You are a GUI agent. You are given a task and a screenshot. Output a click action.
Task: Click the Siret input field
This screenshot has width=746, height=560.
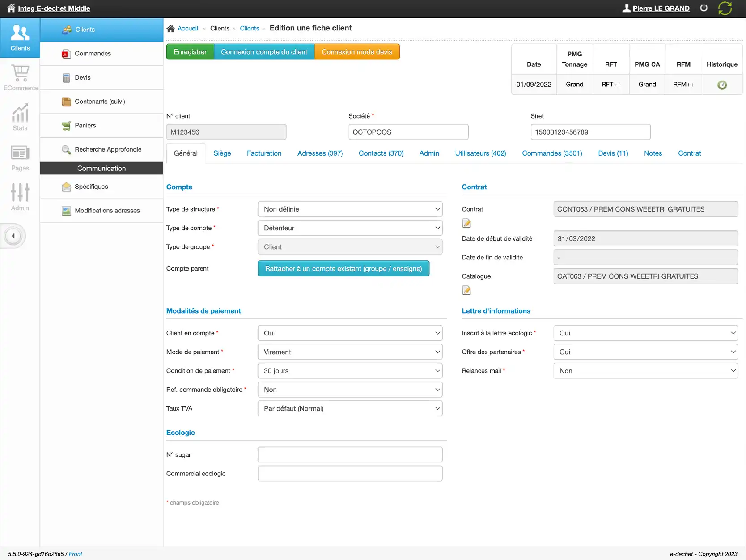coord(590,132)
